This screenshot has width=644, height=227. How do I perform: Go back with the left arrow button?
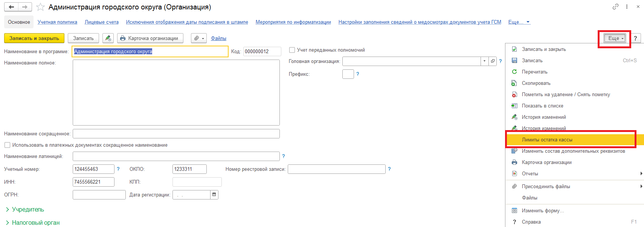[11, 7]
